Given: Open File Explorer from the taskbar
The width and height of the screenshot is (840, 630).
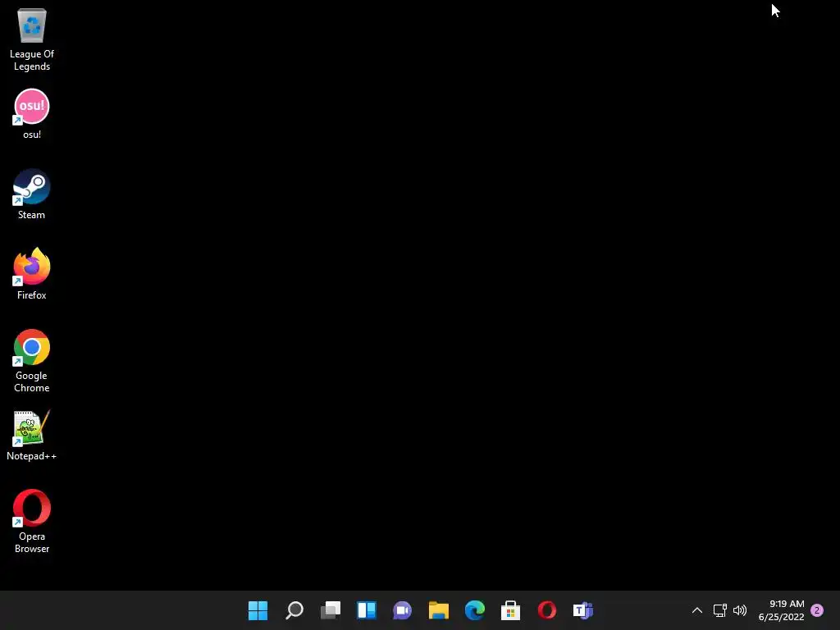Looking at the screenshot, I should point(439,610).
